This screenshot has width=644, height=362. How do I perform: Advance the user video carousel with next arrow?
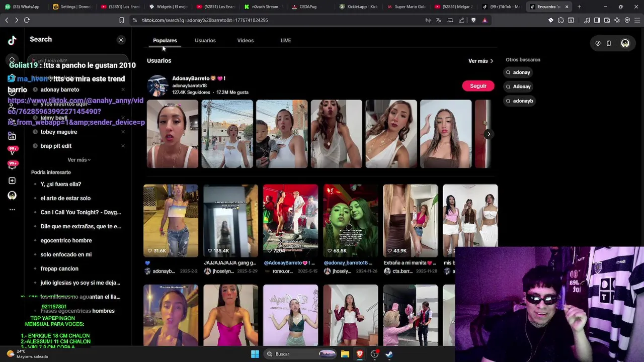click(x=489, y=134)
